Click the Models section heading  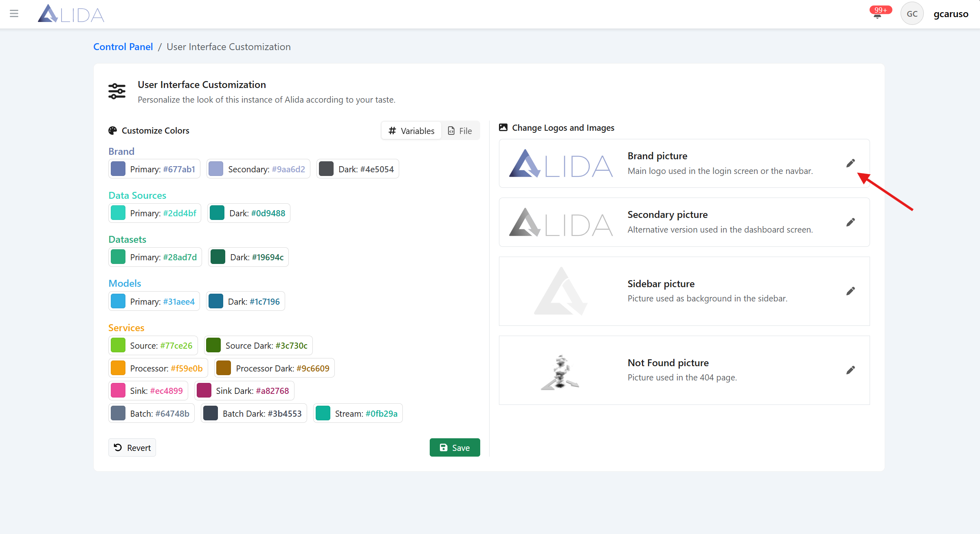point(125,283)
